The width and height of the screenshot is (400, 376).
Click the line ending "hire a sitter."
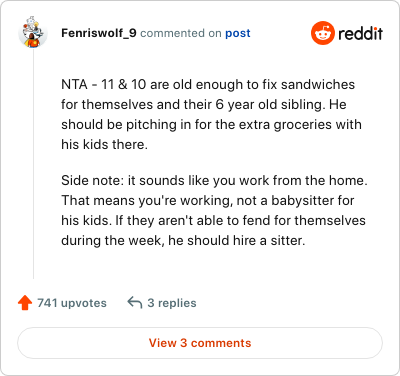coord(183,240)
